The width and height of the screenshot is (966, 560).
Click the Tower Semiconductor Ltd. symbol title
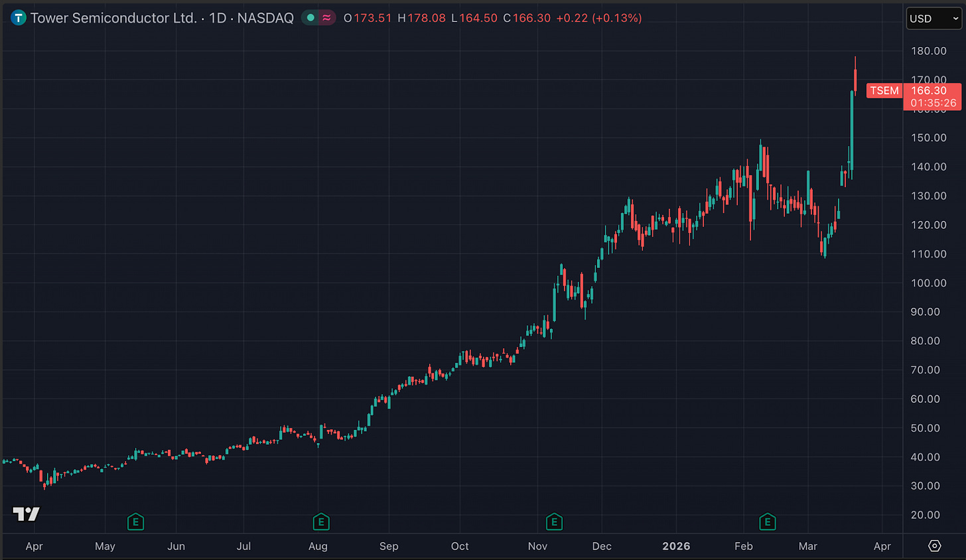(x=113, y=18)
